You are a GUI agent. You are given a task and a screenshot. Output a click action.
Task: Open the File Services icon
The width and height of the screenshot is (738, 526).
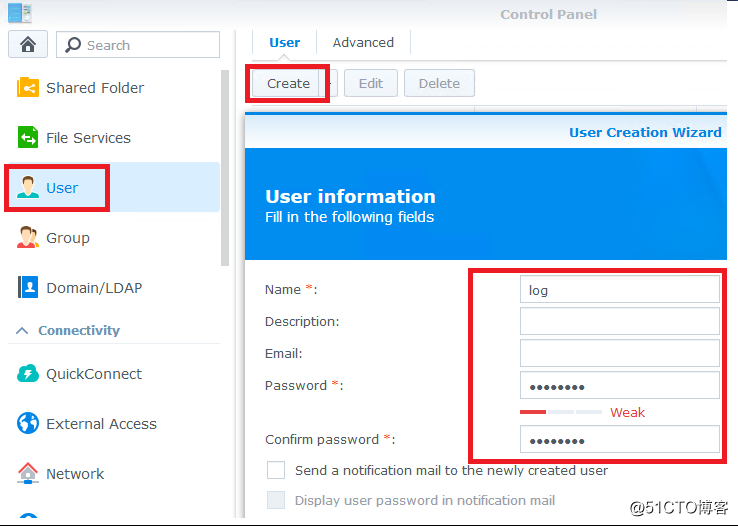pos(28,137)
